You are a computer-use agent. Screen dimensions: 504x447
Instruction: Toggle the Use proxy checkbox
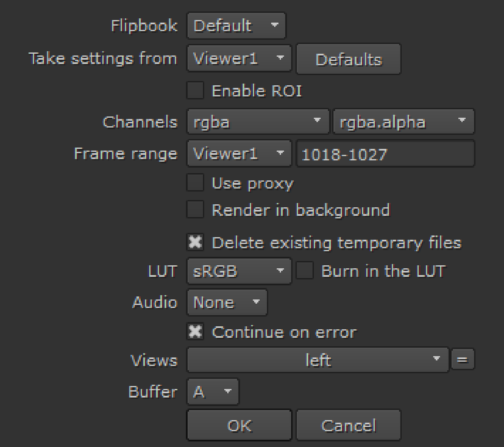pyautogui.click(x=195, y=183)
